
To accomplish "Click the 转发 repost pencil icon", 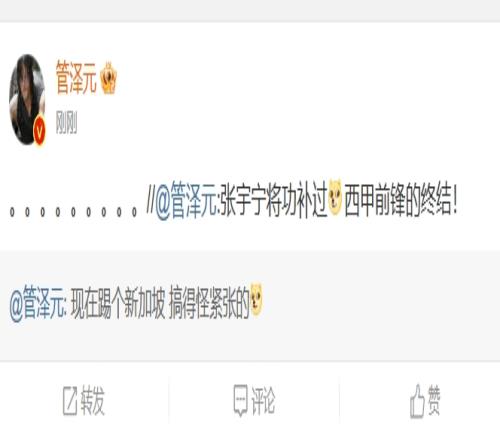I will click(x=70, y=401).
